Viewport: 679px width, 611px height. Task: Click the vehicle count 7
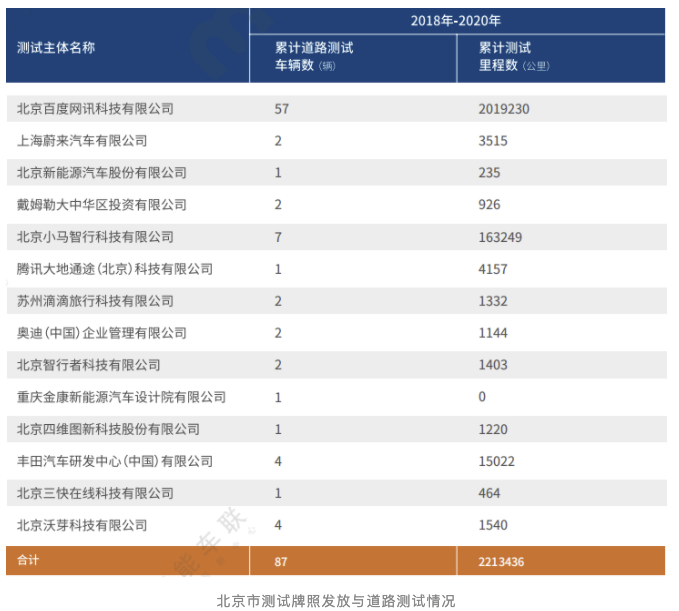click(278, 237)
